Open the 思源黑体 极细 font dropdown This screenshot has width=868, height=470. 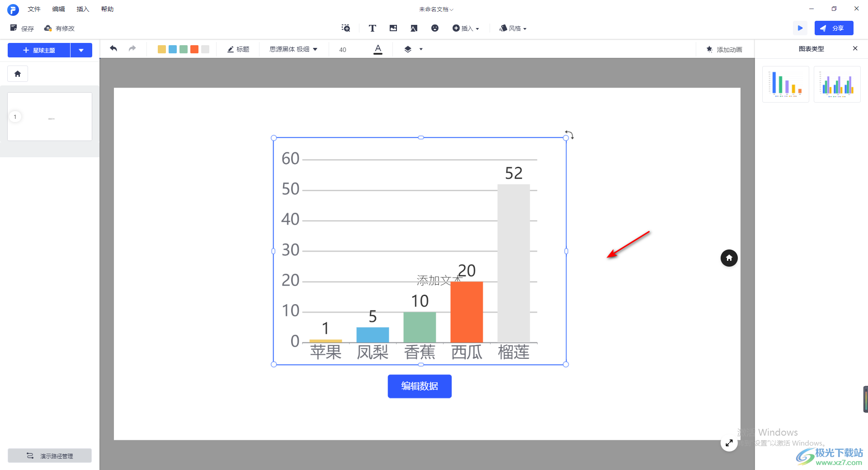[293, 49]
